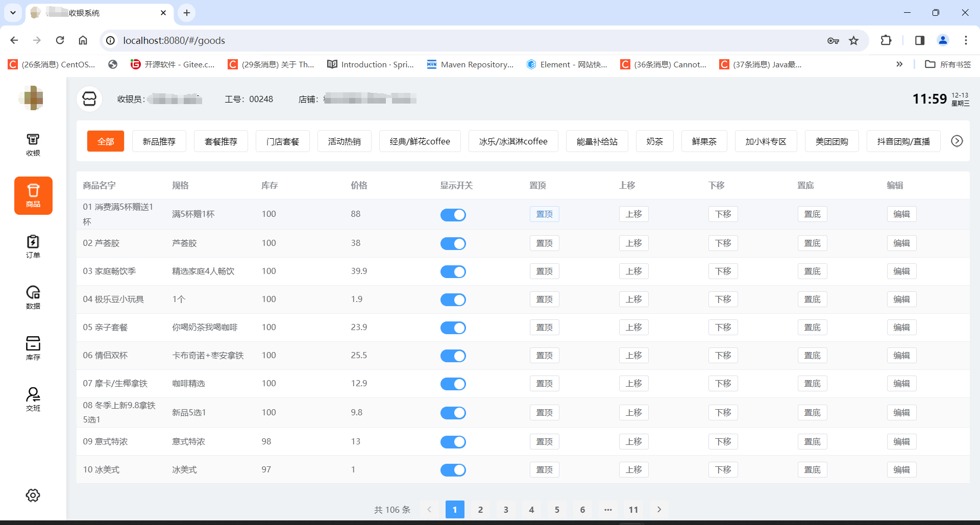This screenshot has width=980, height=525.
Task: Open Introduction Spring bookmark
Action: click(x=371, y=64)
